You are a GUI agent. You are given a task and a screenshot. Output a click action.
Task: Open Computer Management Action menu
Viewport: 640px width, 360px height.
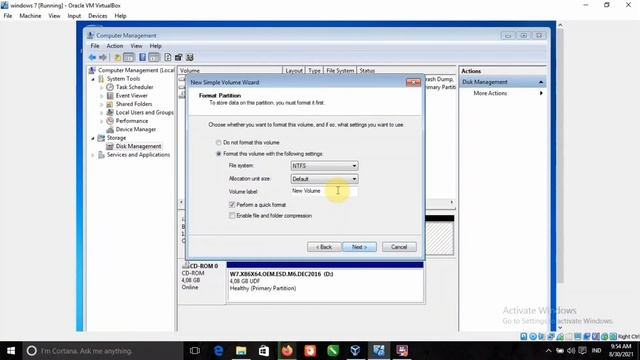[115, 46]
